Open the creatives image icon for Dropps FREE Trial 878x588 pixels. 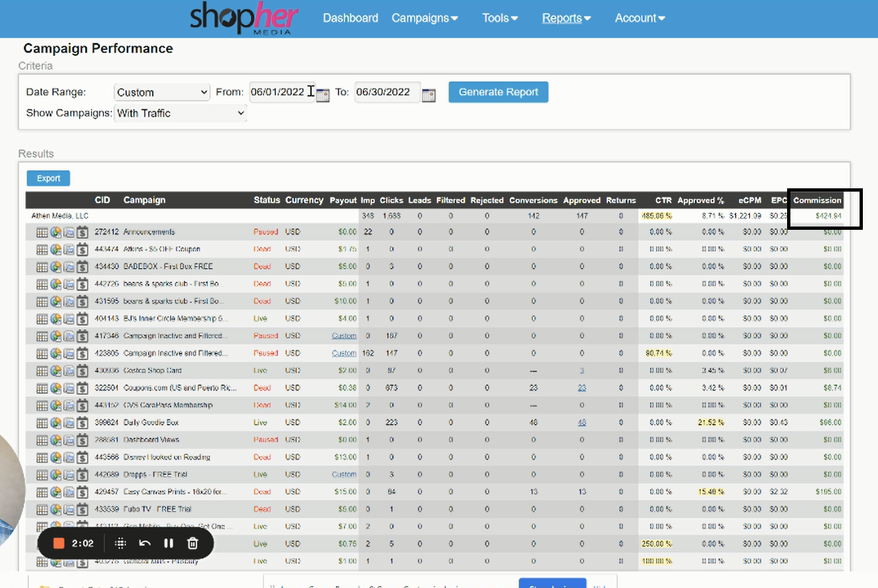69,475
